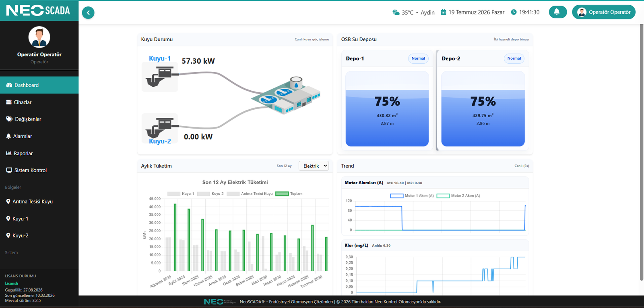This screenshot has height=308, width=644.
Task: Click the Kuyu-1 pump icon
Action: (x=160, y=77)
